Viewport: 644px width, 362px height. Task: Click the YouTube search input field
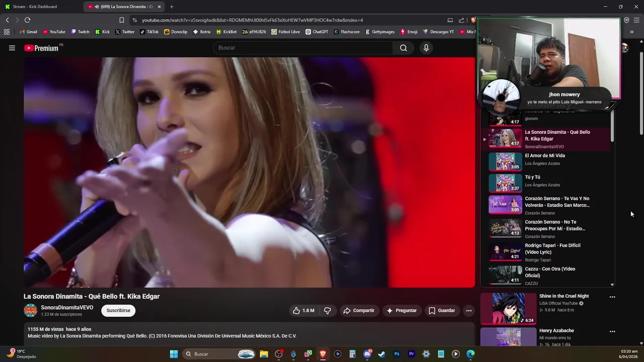click(303, 48)
